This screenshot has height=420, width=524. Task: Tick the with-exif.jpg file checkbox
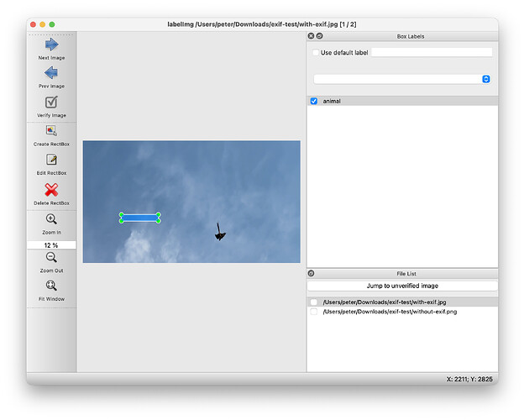click(x=313, y=302)
